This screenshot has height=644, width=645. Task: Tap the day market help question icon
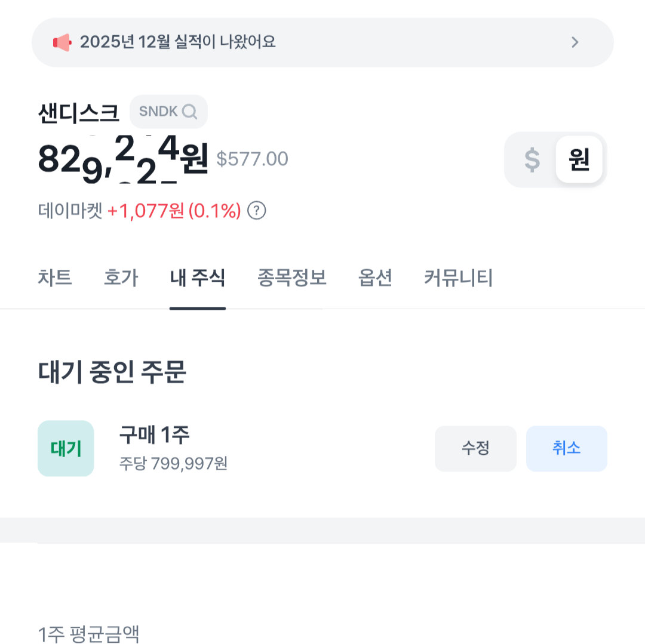(x=257, y=211)
